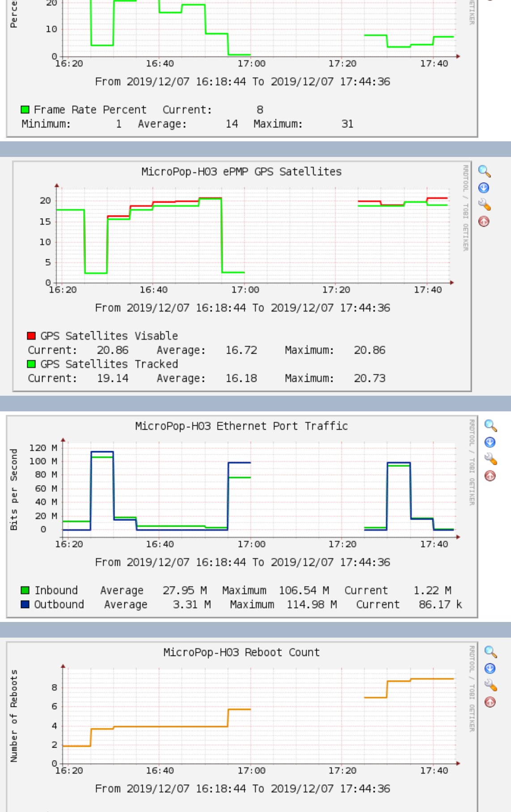Click the green Inbound legend swatch

25,590
